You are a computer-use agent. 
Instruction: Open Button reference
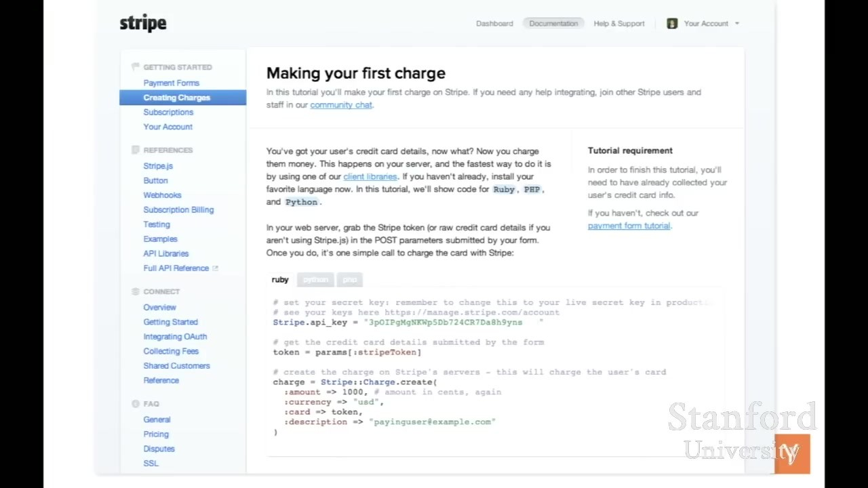pos(155,180)
